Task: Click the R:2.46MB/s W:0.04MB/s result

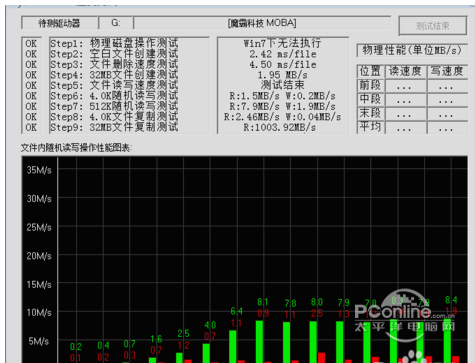Action: (x=282, y=117)
